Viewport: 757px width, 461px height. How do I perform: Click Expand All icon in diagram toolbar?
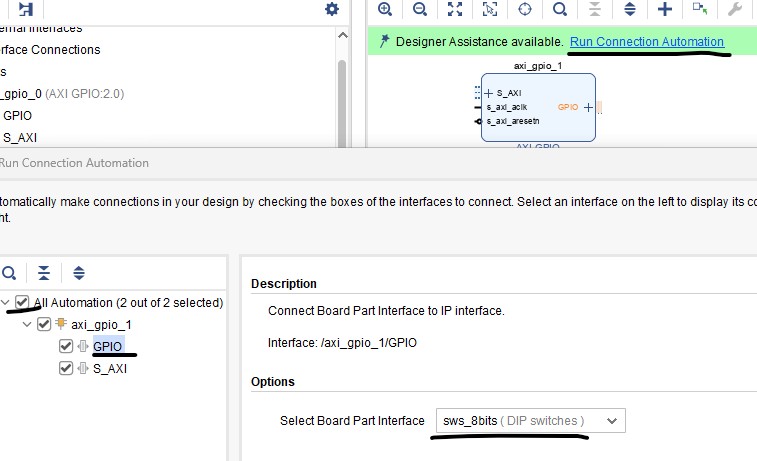pyautogui.click(x=630, y=9)
